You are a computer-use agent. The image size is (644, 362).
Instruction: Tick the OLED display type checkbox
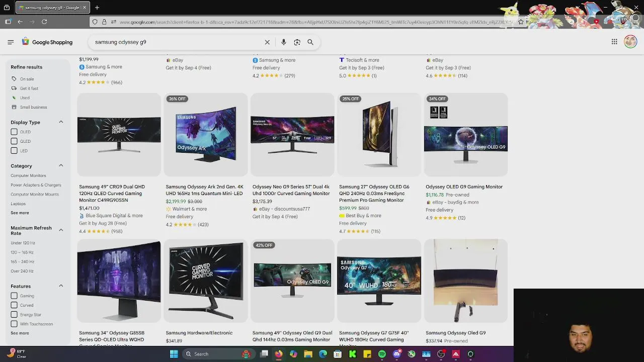[x=14, y=132]
